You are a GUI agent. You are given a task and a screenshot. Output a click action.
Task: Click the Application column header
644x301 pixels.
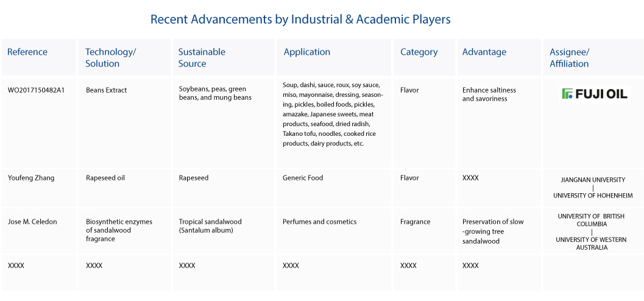click(307, 52)
